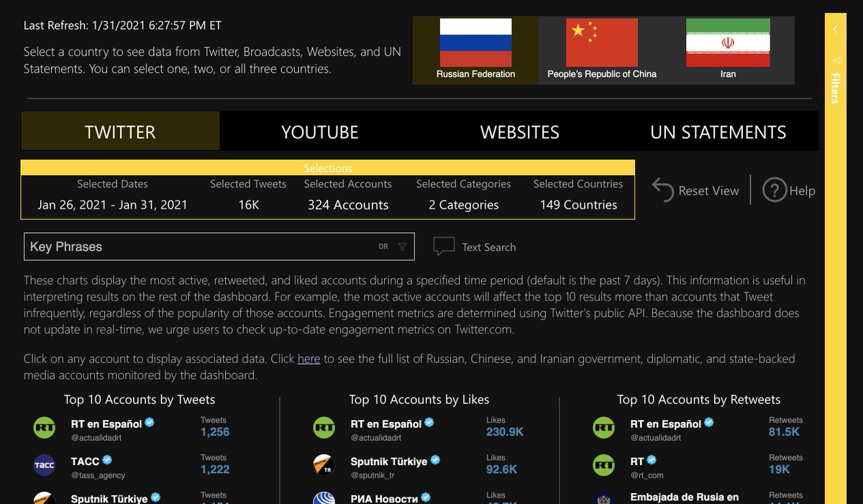
Task: Click РИА Новости avatar under Accounts by Likes
Action: (x=324, y=498)
